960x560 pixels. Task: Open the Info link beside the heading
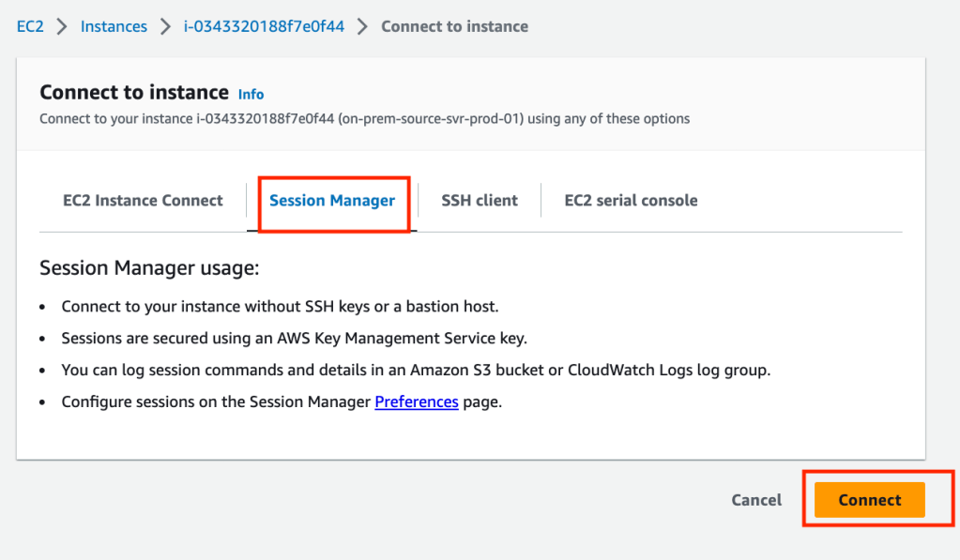pyautogui.click(x=251, y=94)
